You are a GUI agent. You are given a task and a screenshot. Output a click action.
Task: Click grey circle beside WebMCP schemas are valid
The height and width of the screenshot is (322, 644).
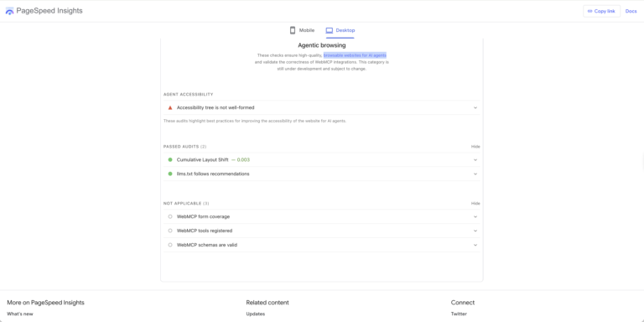pyautogui.click(x=170, y=245)
